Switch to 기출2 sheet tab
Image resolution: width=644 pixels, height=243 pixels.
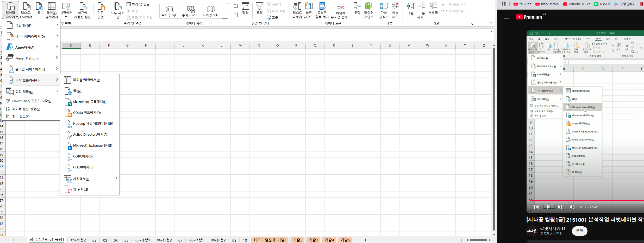coord(297,240)
